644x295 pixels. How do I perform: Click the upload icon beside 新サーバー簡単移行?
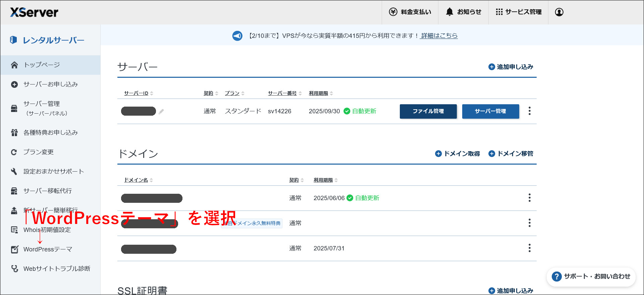click(x=14, y=211)
